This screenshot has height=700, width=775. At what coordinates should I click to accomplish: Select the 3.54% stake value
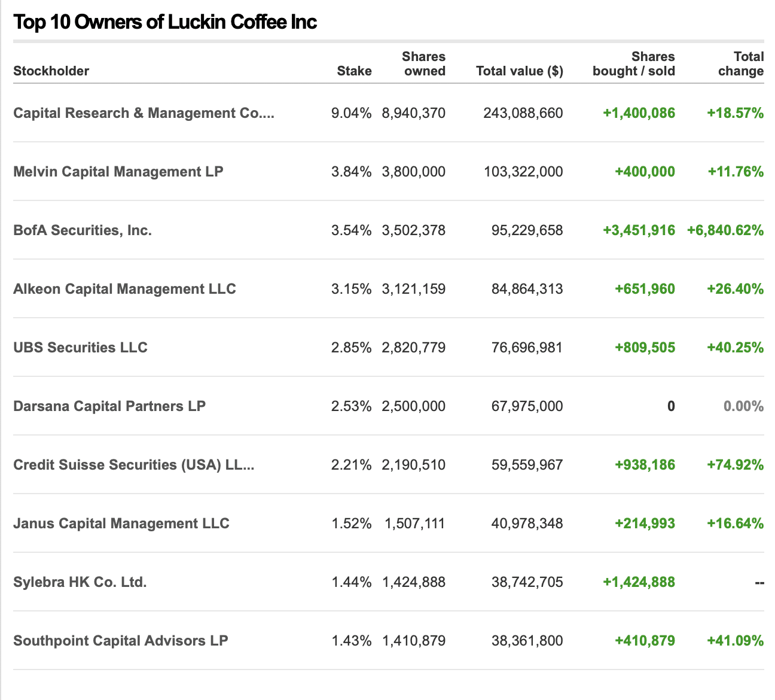(x=352, y=230)
